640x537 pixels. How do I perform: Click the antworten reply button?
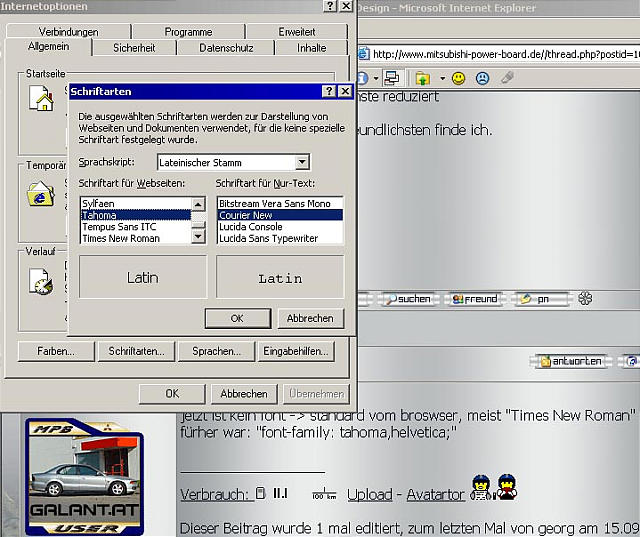click(x=570, y=361)
